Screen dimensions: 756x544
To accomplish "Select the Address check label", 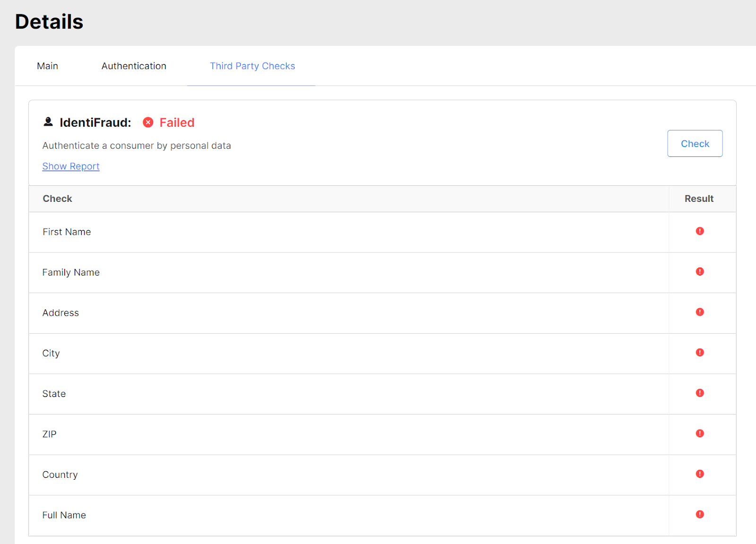I will click(60, 313).
